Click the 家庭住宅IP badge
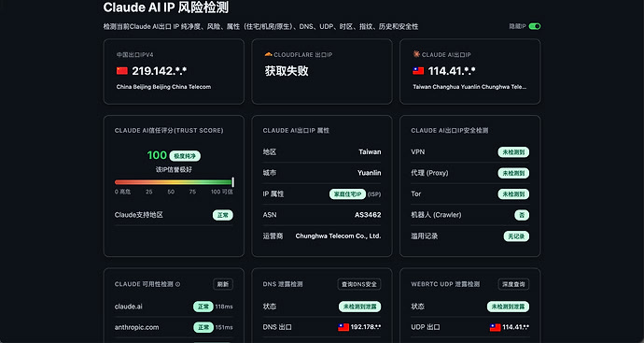This screenshot has height=343, width=644. pyautogui.click(x=347, y=194)
